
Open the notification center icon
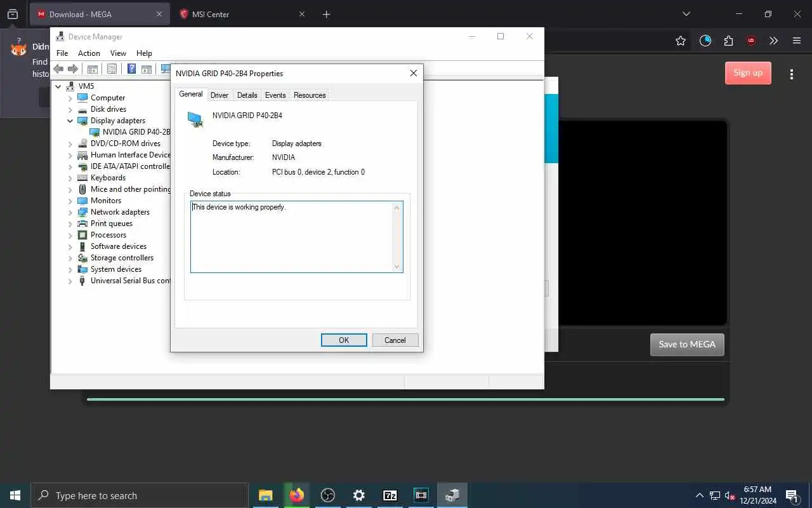(792, 495)
